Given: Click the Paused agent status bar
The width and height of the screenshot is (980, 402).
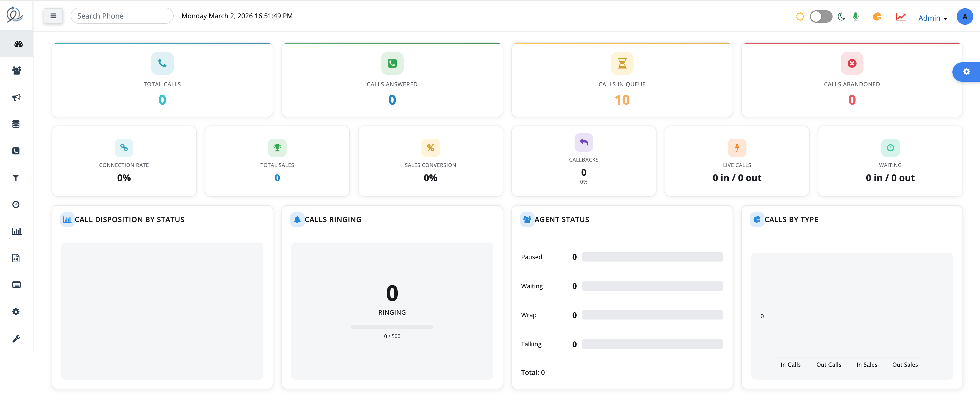Looking at the screenshot, I should coord(652,257).
